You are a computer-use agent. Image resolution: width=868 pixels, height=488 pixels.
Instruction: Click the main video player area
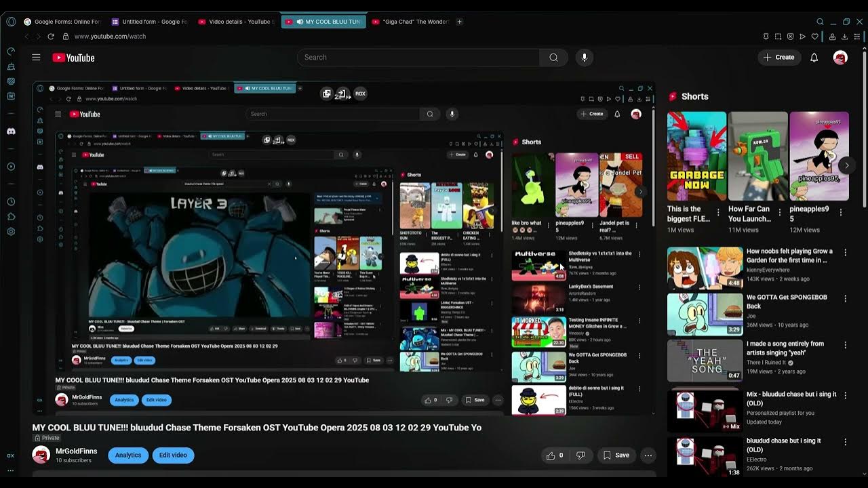click(344, 248)
